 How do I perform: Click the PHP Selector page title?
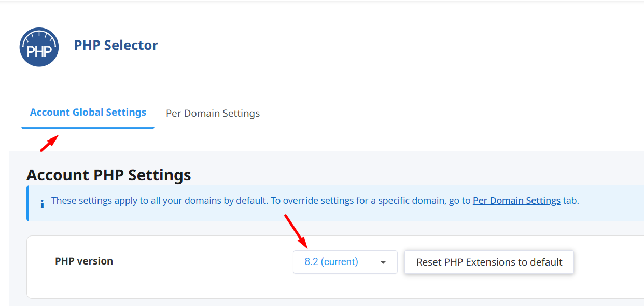point(116,46)
